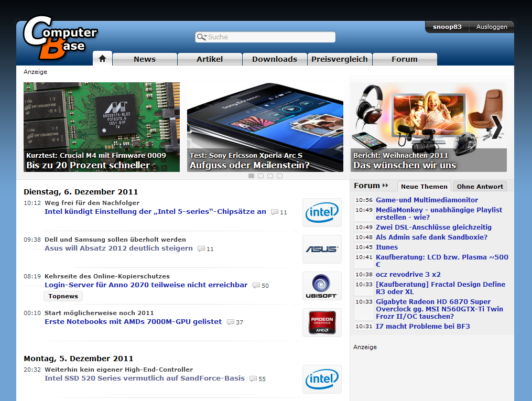The width and height of the screenshot is (532, 401).
Task: Click date heading Dienstag, 6. Dezember 2011
Action: 81,192
